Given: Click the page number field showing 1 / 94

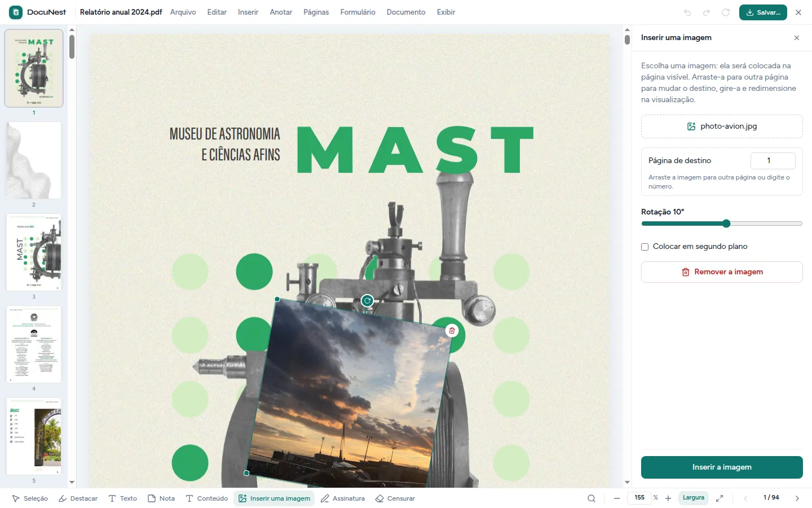Looking at the screenshot, I should (771, 498).
